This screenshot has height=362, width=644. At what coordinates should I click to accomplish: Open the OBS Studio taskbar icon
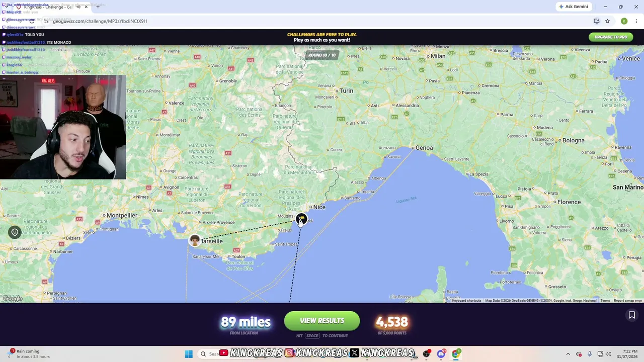pyautogui.click(x=427, y=354)
